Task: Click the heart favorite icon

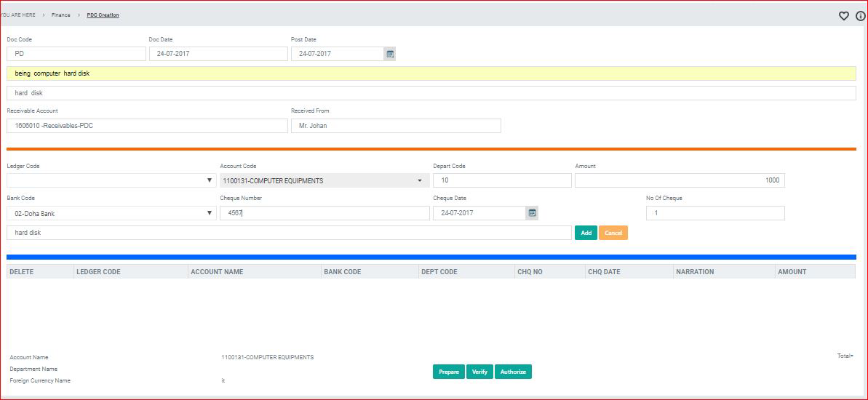Action: [844, 16]
